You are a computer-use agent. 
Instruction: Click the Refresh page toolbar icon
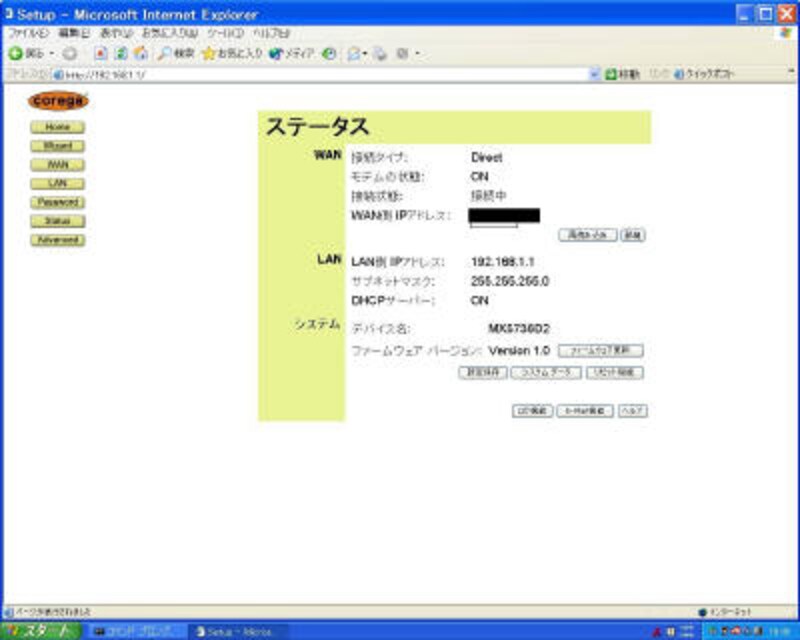[x=121, y=53]
